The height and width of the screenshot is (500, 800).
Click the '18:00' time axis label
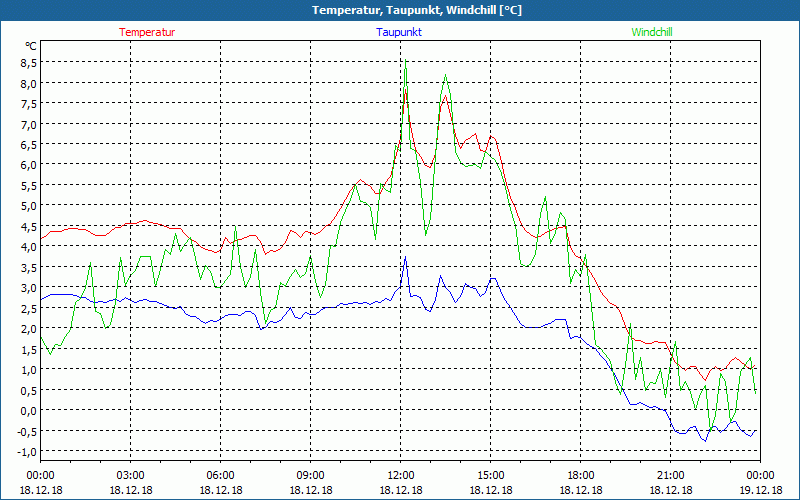[581, 475]
